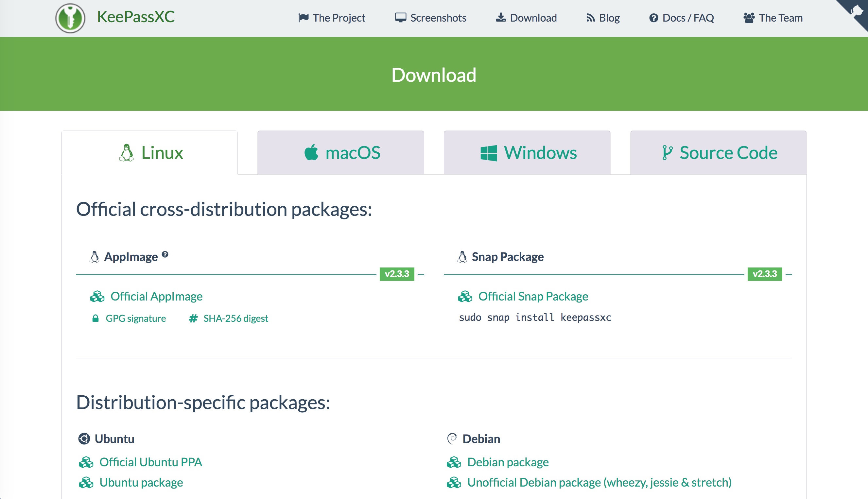
Task: Click the AppImage help question mark icon
Action: [x=165, y=254]
